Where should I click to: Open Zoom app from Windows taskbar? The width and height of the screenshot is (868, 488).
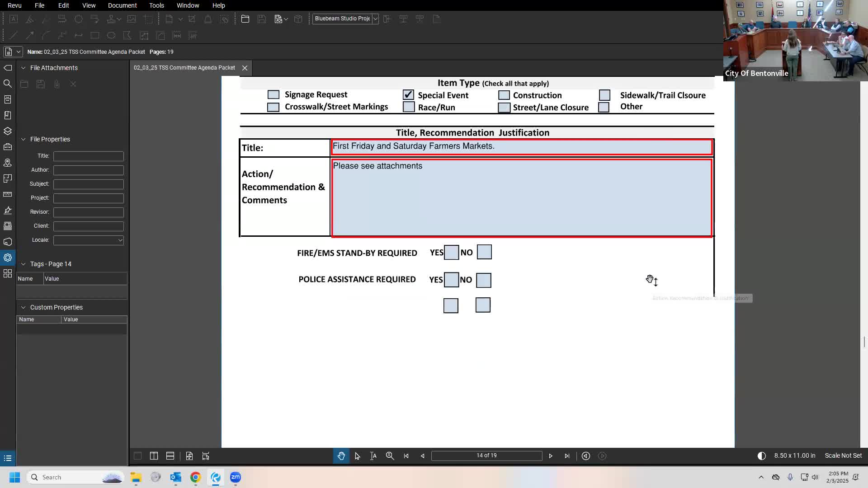click(x=235, y=477)
